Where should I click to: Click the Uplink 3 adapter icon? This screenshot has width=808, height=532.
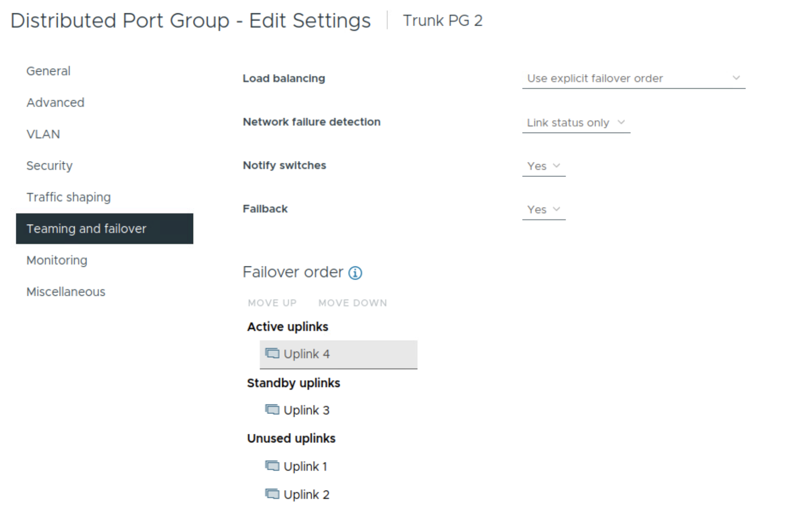pyautogui.click(x=272, y=410)
